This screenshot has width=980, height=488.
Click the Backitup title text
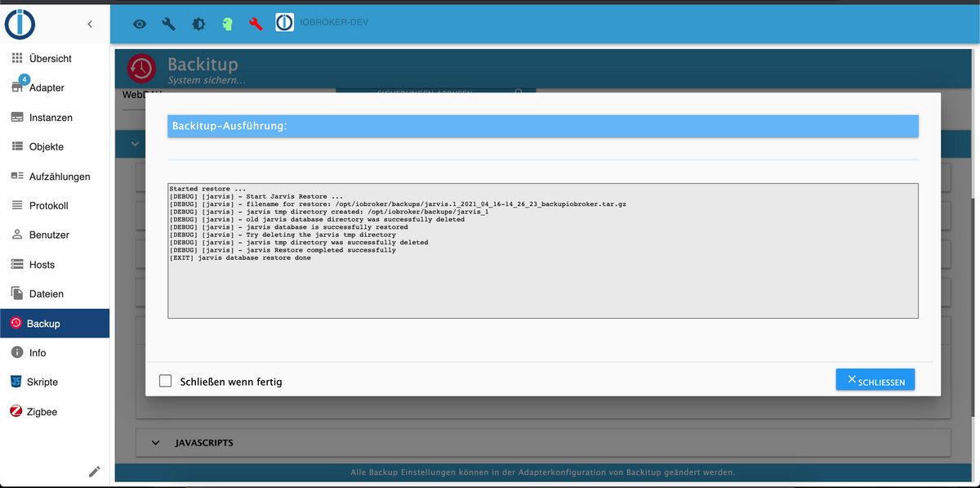(203, 64)
